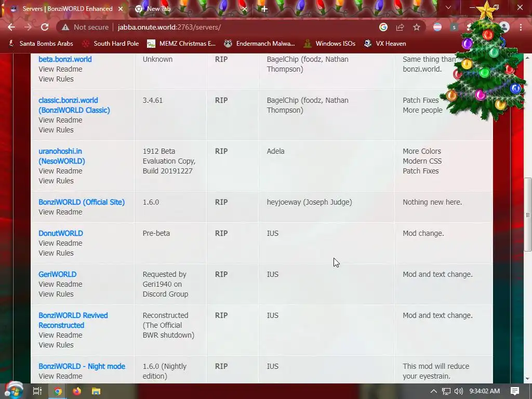
Task: Click the VX Heaven bookmark computer icon
Action: (x=368, y=44)
